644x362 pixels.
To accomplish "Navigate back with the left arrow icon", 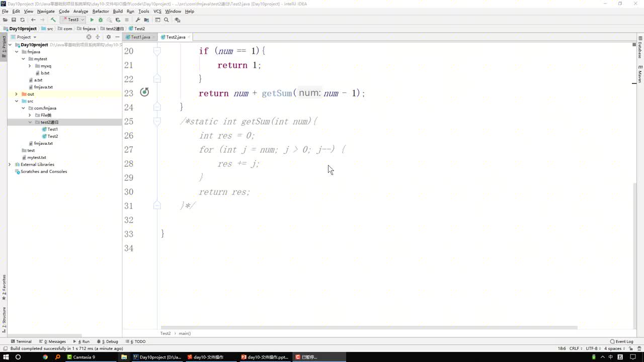I will [33, 20].
